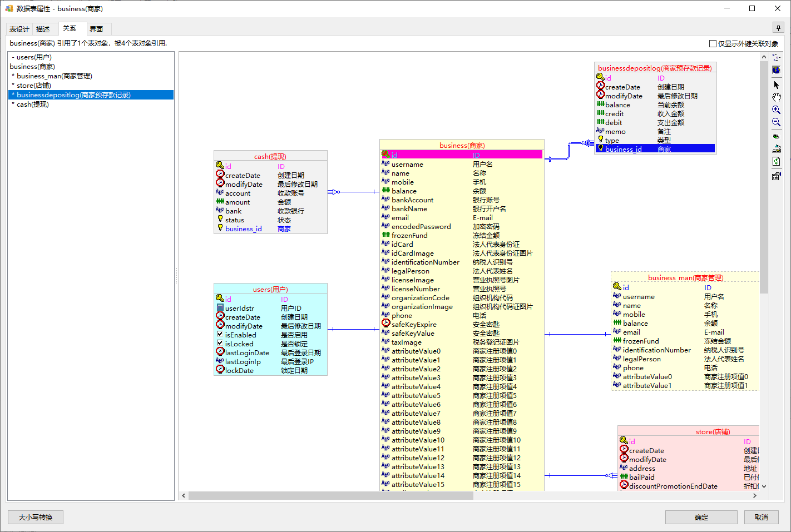Screen dimensions: 791x532
Task: Click the 取消 button
Action: coord(762,517)
